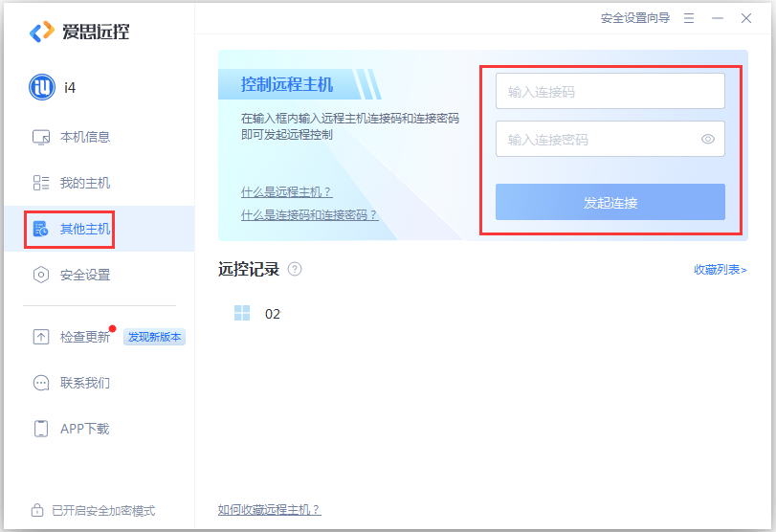Click the 控制远程主机 banner title
The image size is (776, 532).
tap(287, 84)
